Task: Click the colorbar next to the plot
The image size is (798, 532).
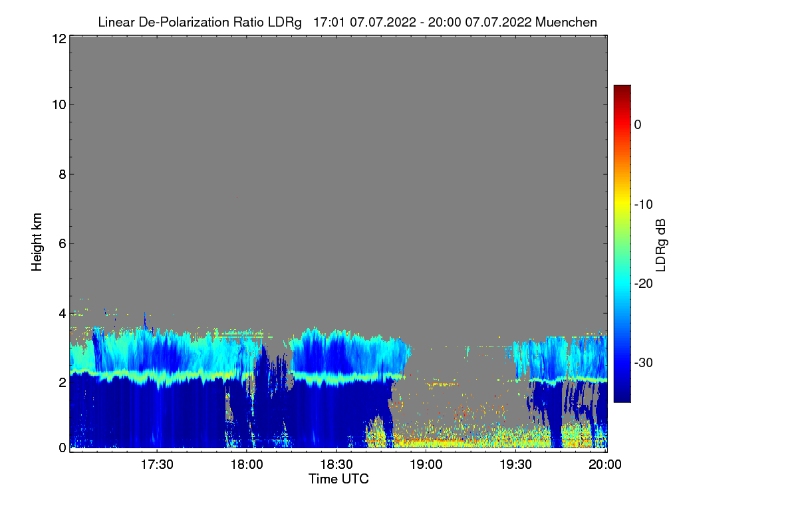Action: [x=622, y=243]
